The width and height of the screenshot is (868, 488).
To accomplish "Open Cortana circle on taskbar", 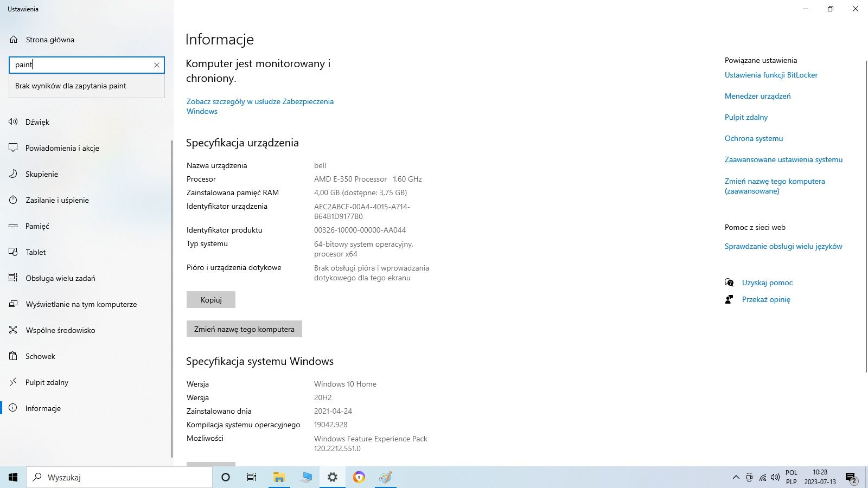I will coord(226,477).
